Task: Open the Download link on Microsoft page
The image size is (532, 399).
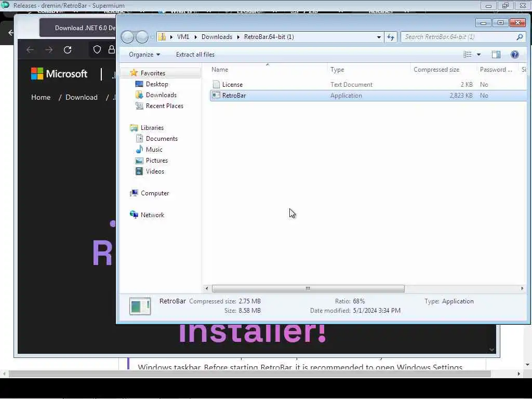Action: (82, 97)
